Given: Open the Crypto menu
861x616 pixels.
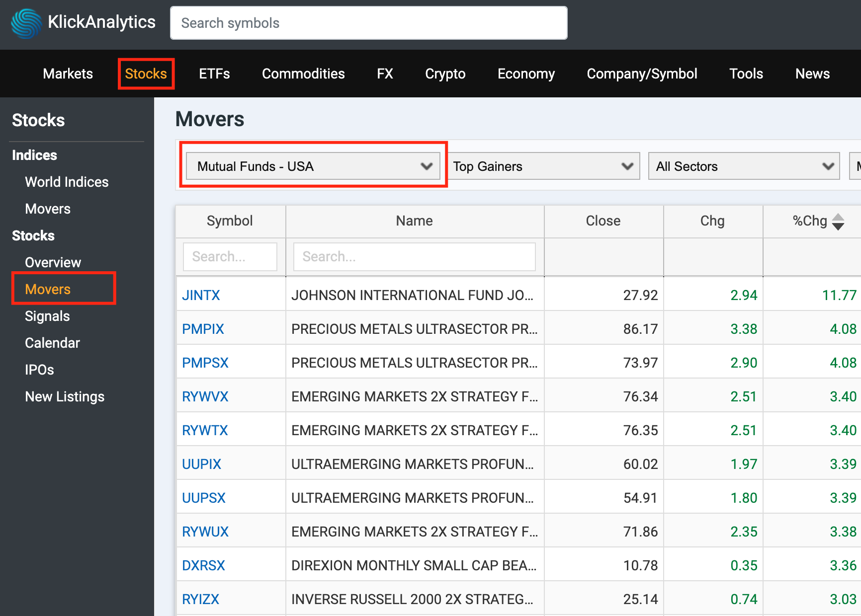Looking at the screenshot, I should click(x=445, y=74).
